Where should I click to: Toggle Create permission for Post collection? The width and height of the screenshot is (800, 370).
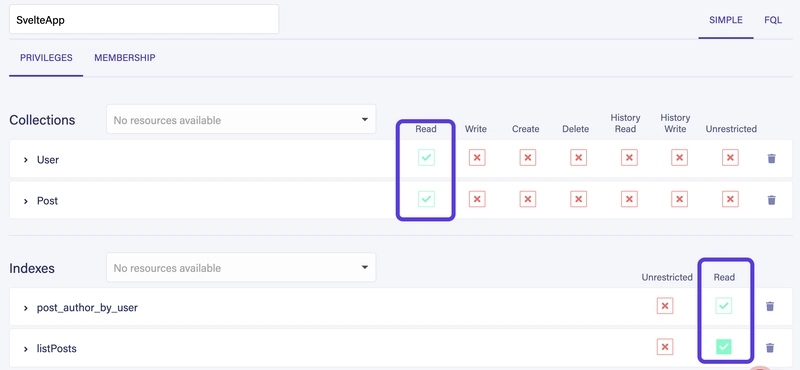[528, 199]
